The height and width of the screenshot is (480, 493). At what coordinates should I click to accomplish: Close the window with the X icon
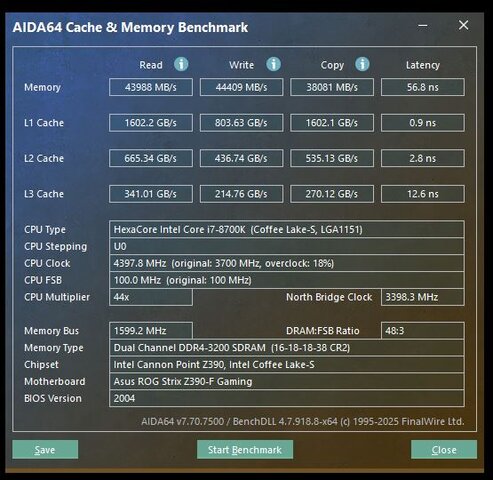(x=463, y=25)
